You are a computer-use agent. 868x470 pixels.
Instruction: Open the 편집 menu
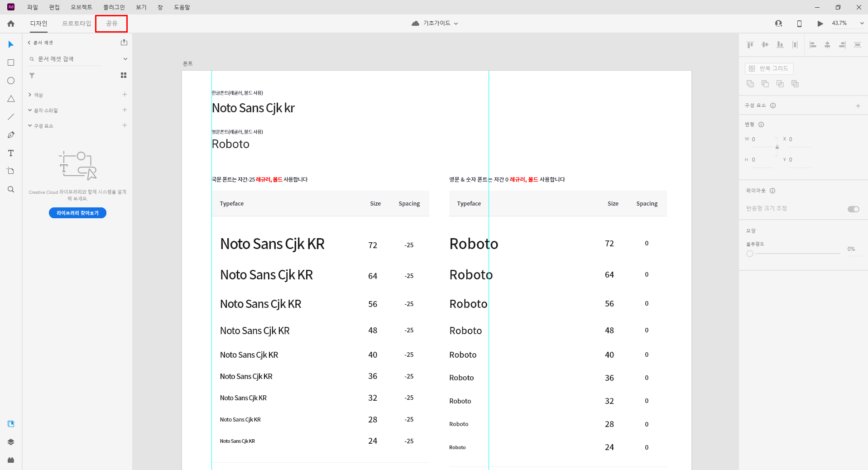pos(54,7)
